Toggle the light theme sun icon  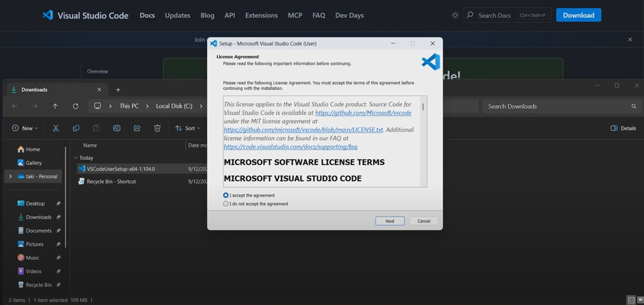[455, 15]
